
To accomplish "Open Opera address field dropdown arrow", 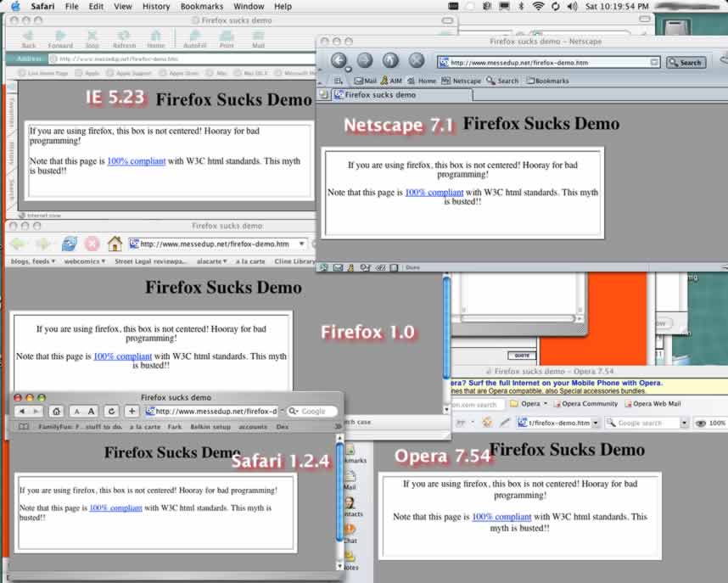I will tap(596, 423).
